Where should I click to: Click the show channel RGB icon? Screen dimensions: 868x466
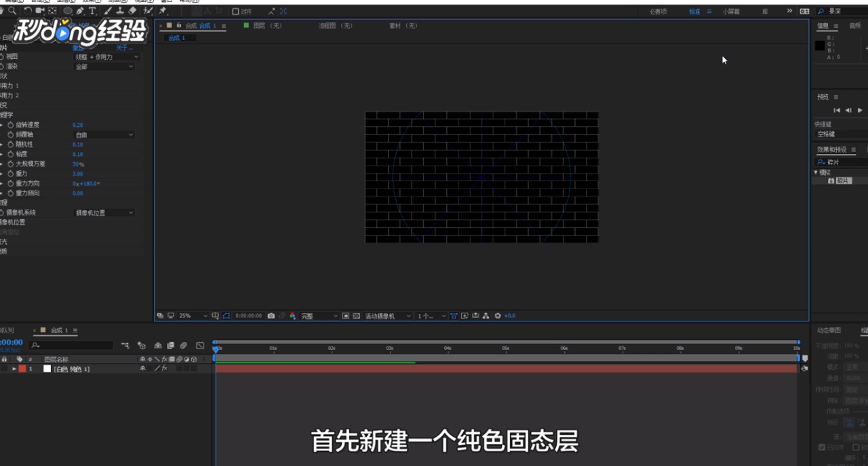293,316
